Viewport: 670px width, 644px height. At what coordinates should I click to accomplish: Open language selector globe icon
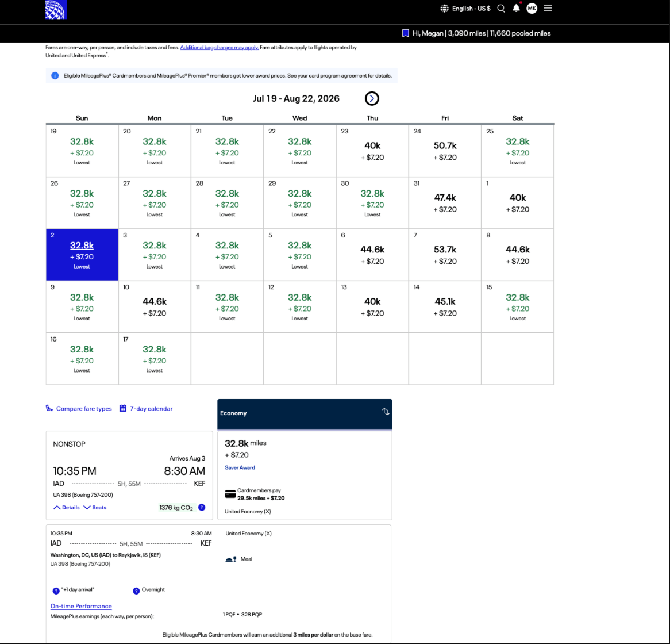pos(444,9)
